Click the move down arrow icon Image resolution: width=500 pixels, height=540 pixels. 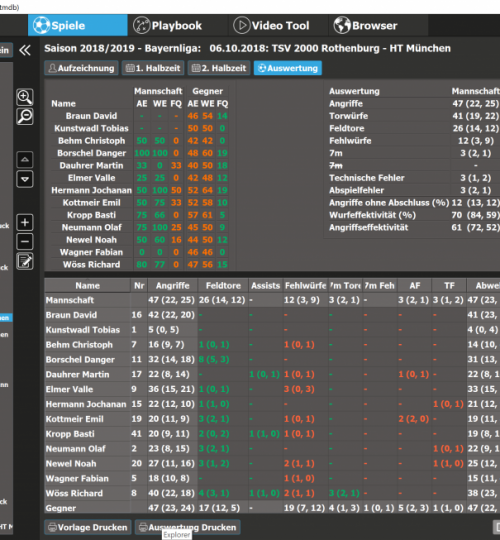(25, 179)
